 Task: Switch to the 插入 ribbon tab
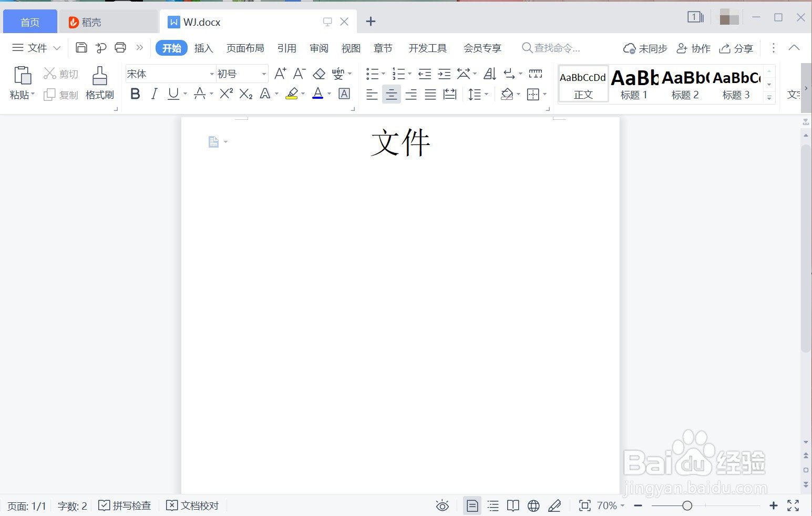click(203, 48)
